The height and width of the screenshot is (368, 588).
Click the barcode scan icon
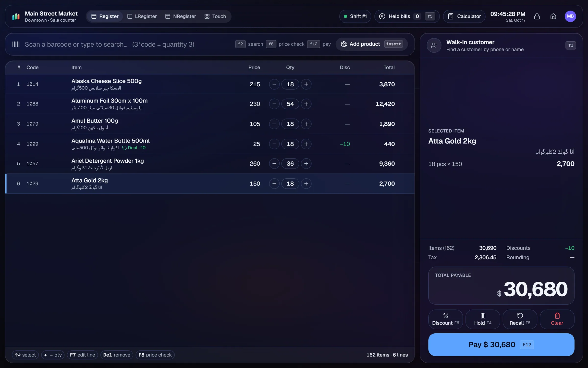click(x=16, y=44)
